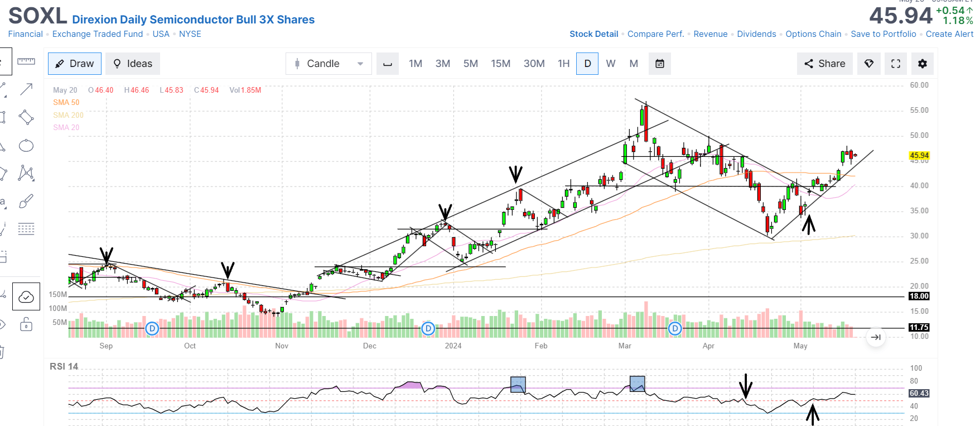Viewport: 980px width, 426px height.
Task: Toggle the lock drawings padlock
Action: coord(26,324)
